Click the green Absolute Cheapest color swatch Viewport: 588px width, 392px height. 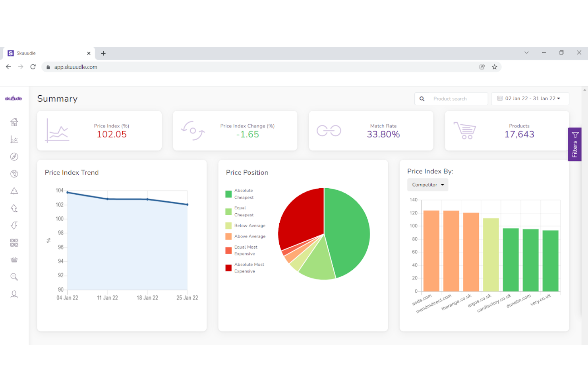point(228,194)
